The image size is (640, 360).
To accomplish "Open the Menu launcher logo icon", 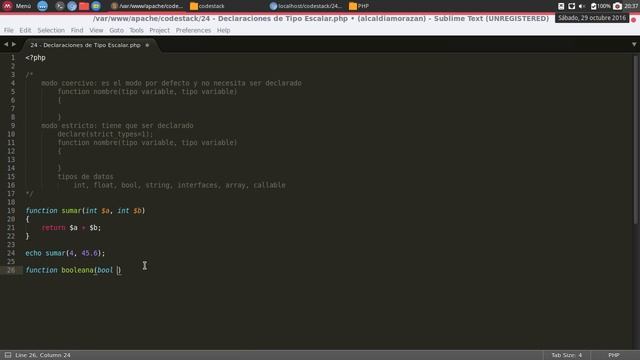I will pos(7,6).
